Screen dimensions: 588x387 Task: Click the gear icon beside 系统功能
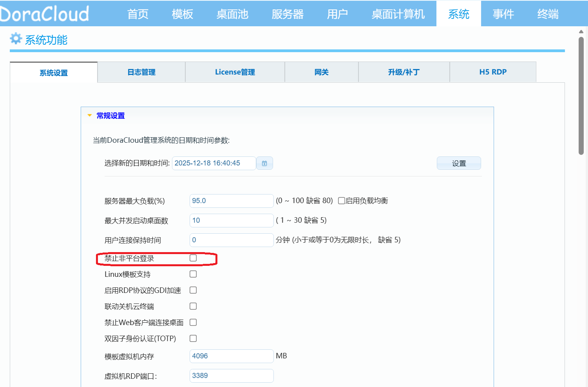coord(16,39)
